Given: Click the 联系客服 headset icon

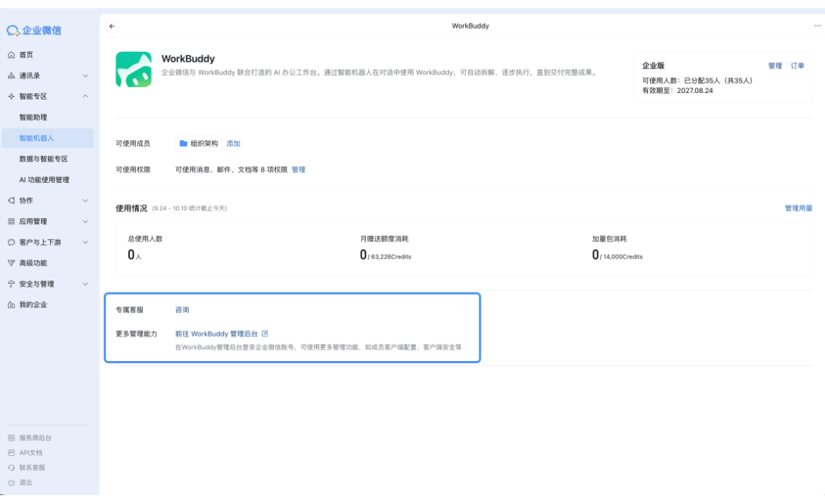Looking at the screenshot, I should pyautogui.click(x=11, y=467).
